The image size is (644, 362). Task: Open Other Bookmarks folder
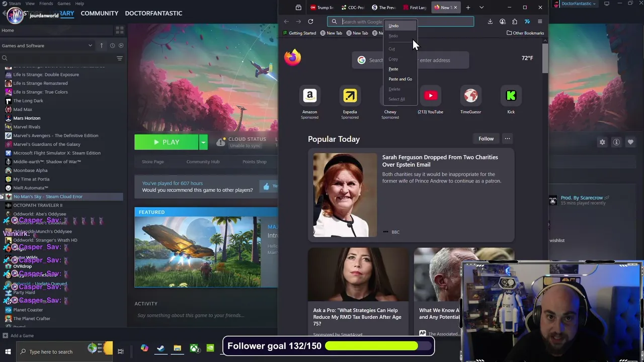click(x=525, y=33)
